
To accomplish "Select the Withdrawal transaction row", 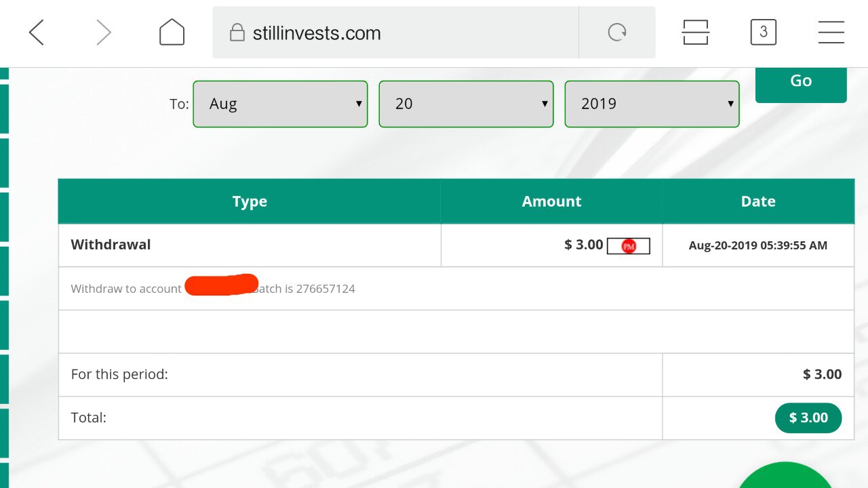I will pos(456,245).
